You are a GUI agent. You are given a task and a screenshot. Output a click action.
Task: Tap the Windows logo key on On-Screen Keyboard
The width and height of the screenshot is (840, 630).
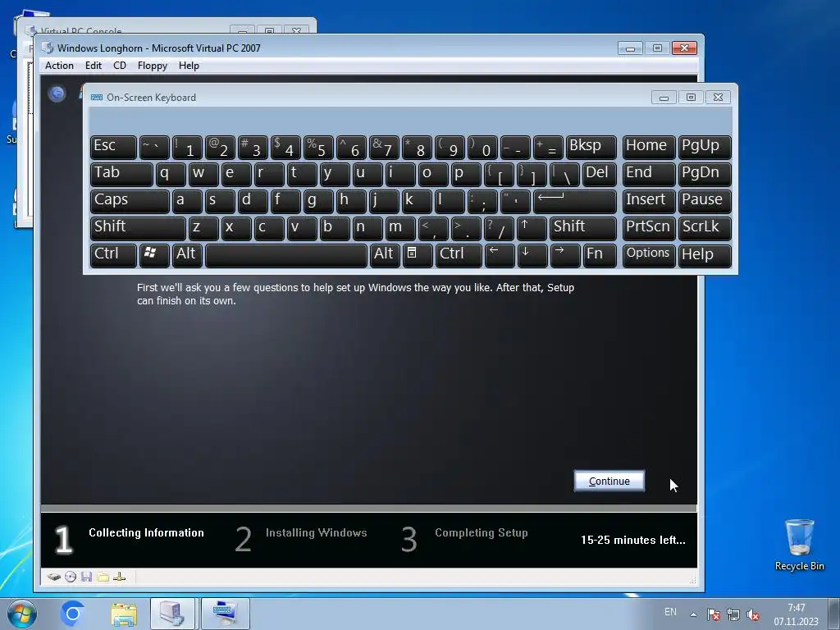point(154,255)
